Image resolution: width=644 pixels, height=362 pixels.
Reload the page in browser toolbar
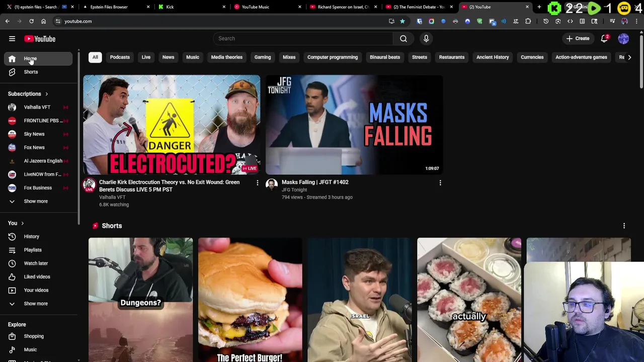(x=31, y=21)
